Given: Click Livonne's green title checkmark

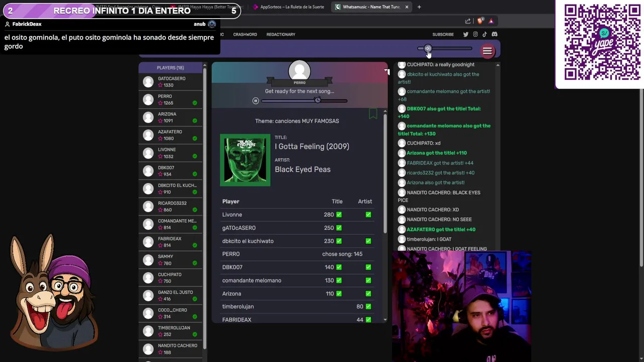Looking at the screenshot, I should pos(339,215).
